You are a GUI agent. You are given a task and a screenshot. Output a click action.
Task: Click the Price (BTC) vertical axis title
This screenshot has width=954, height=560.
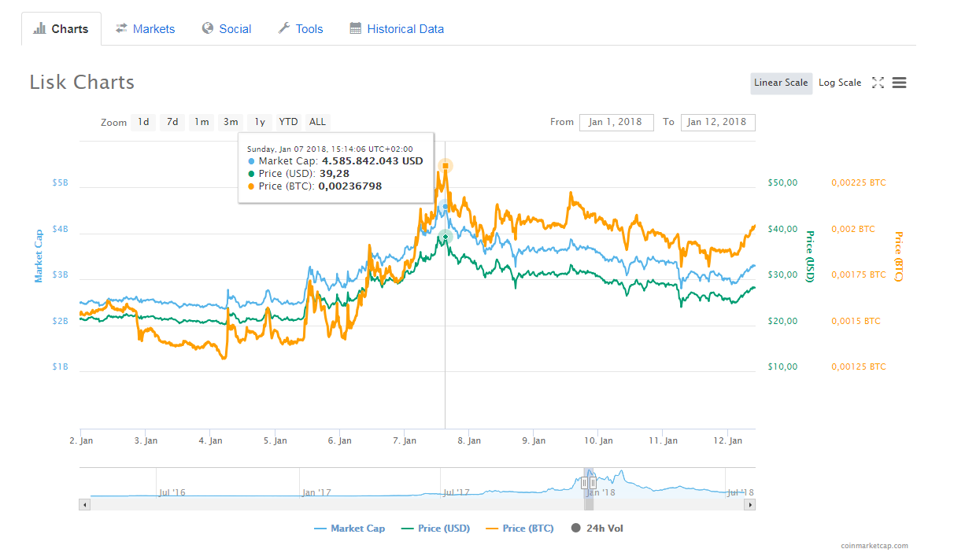point(898,256)
